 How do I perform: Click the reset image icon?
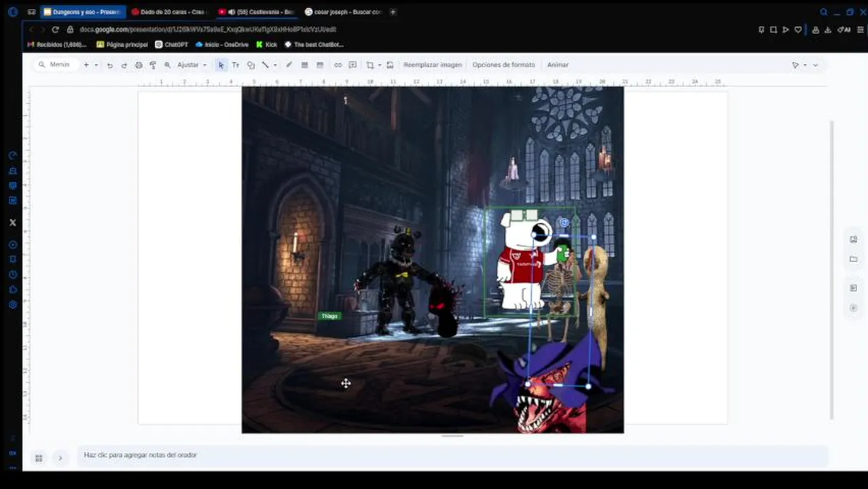[390, 65]
